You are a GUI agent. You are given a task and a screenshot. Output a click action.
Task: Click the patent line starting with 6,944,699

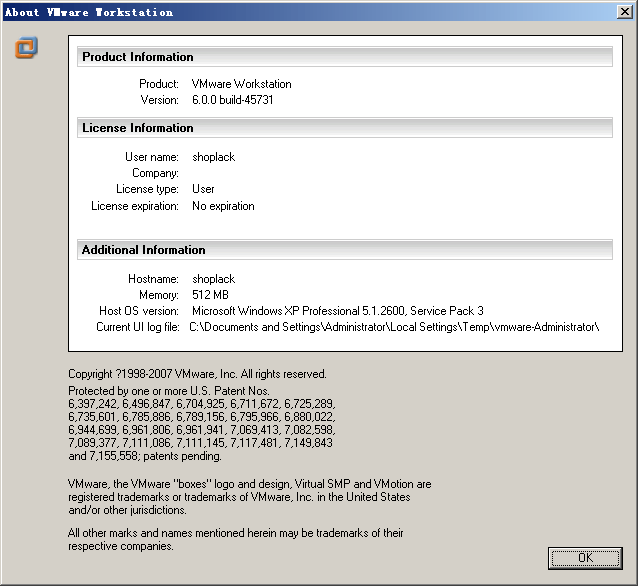202,430
